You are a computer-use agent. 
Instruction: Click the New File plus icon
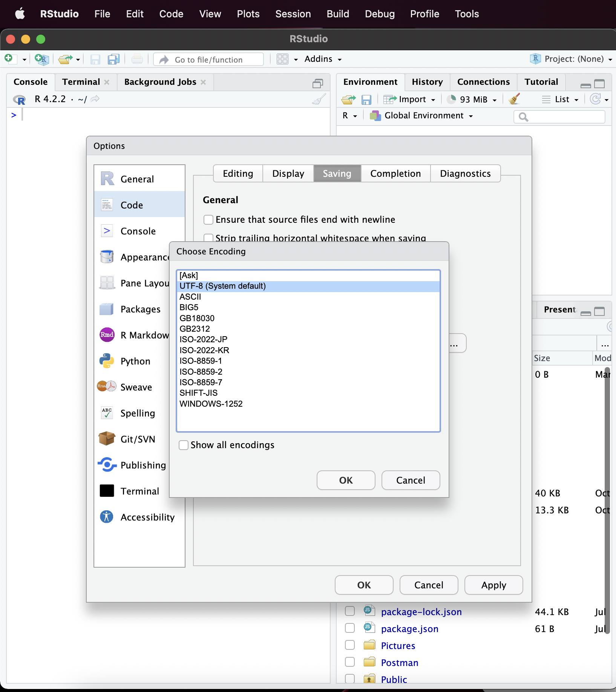pos(9,59)
